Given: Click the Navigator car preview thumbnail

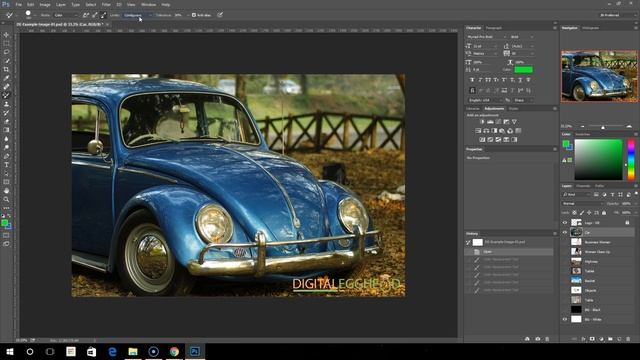Looking at the screenshot, I should click(599, 76).
